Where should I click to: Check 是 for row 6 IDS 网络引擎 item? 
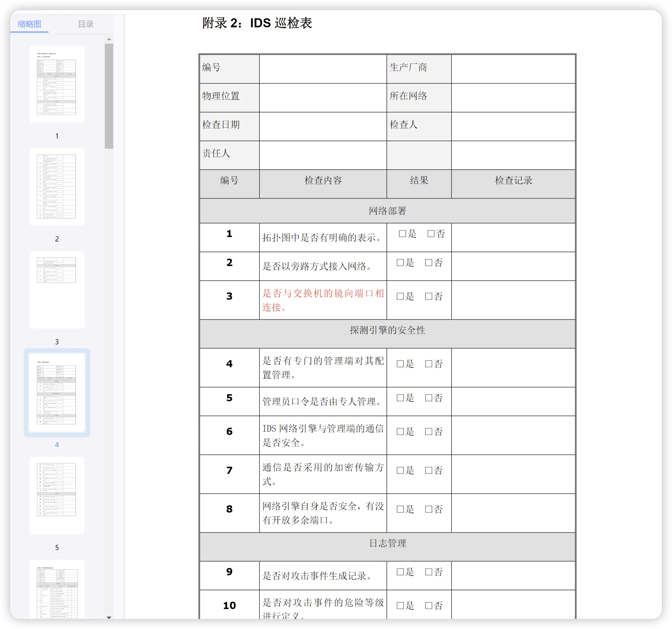[x=400, y=431]
